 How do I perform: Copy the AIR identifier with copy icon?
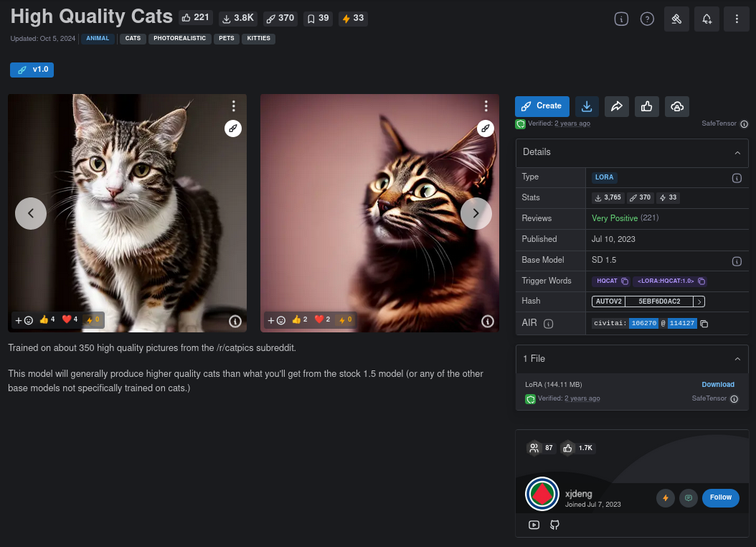pos(704,324)
